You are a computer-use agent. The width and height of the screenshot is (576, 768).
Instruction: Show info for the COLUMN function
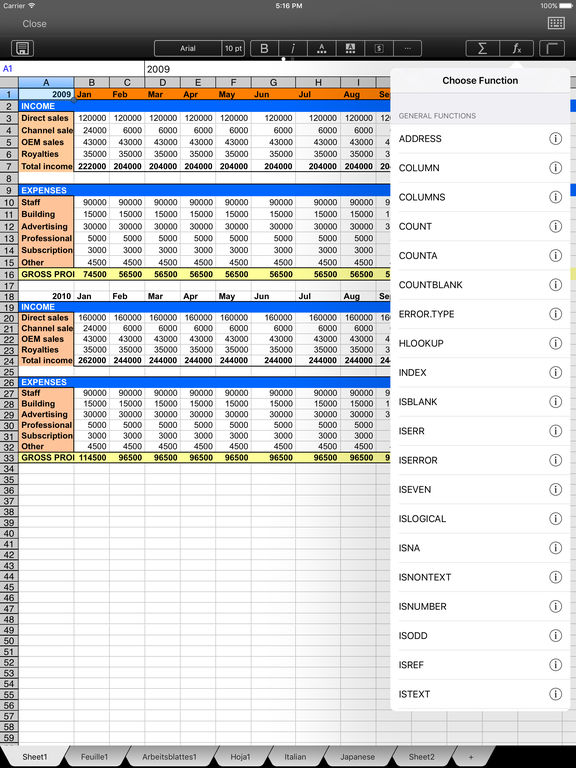point(555,168)
